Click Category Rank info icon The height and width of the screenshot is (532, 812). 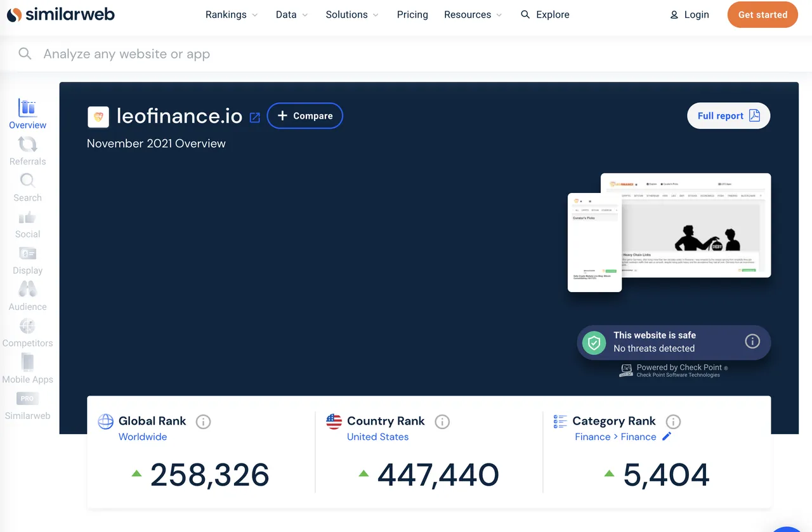(x=673, y=422)
